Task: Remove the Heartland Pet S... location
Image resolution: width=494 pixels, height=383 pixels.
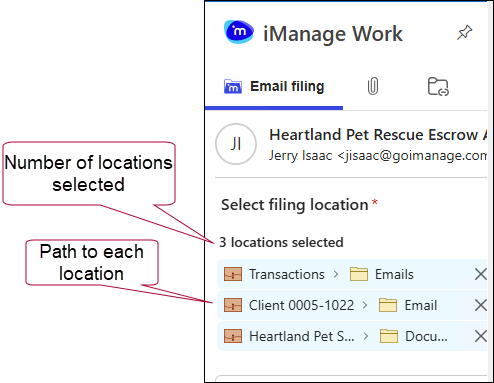Action: tap(480, 336)
